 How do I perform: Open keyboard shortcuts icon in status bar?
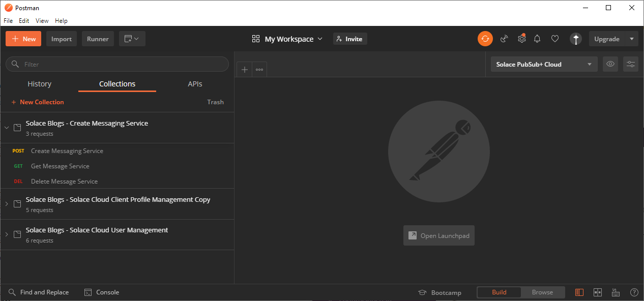coord(616,292)
